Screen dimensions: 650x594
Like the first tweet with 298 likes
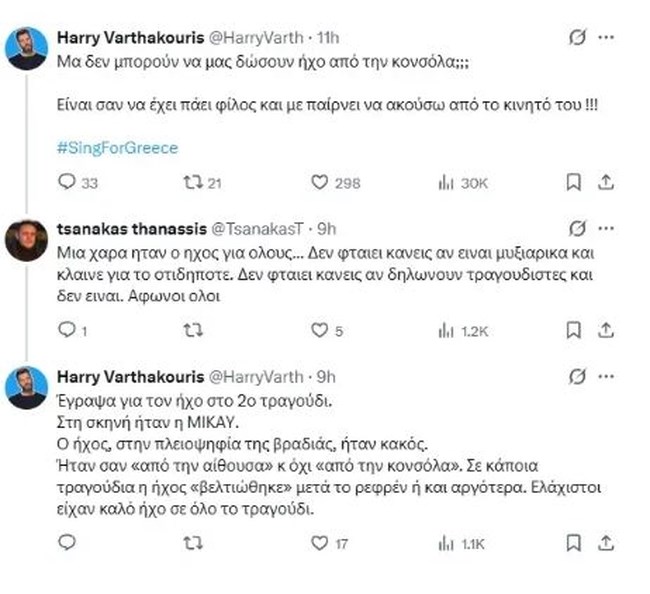coord(321,182)
